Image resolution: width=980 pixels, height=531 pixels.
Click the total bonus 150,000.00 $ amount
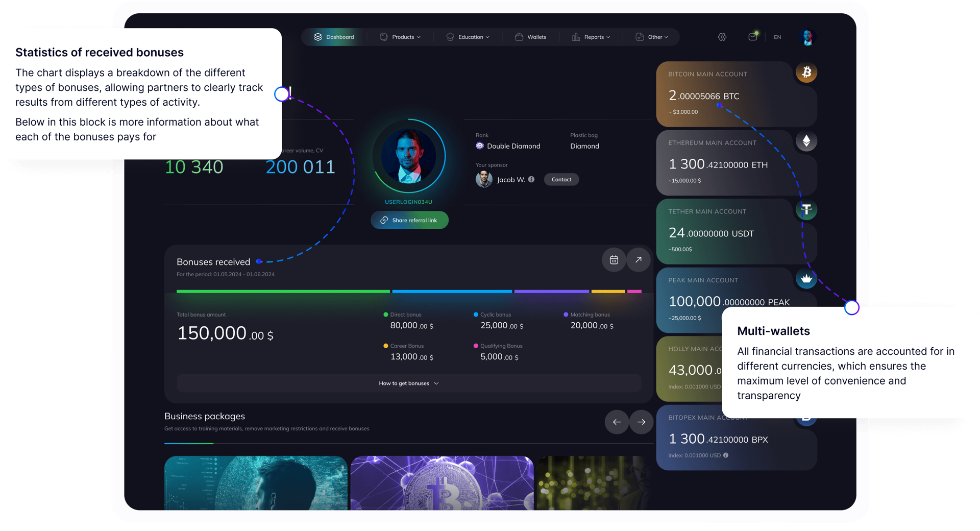tap(225, 333)
